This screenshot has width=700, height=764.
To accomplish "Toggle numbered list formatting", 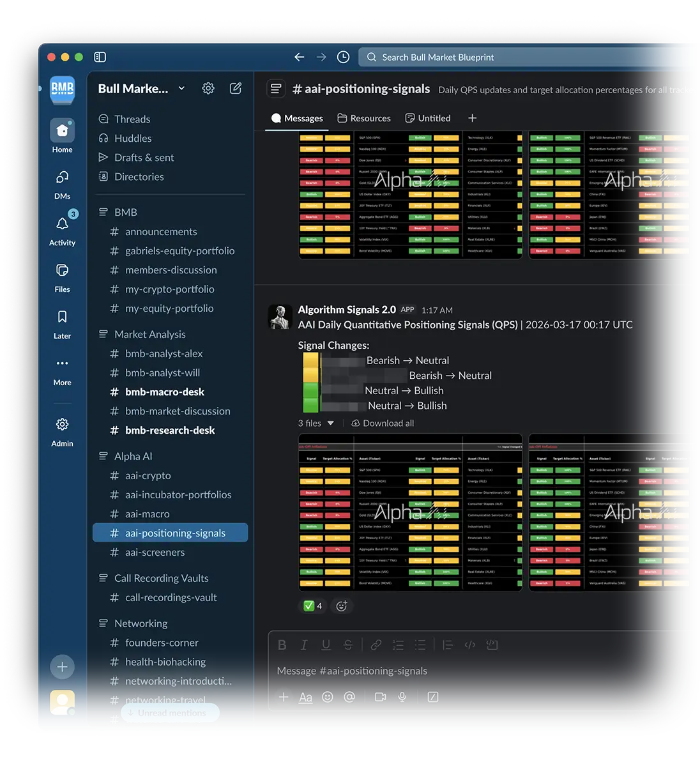I will [x=398, y=645].
